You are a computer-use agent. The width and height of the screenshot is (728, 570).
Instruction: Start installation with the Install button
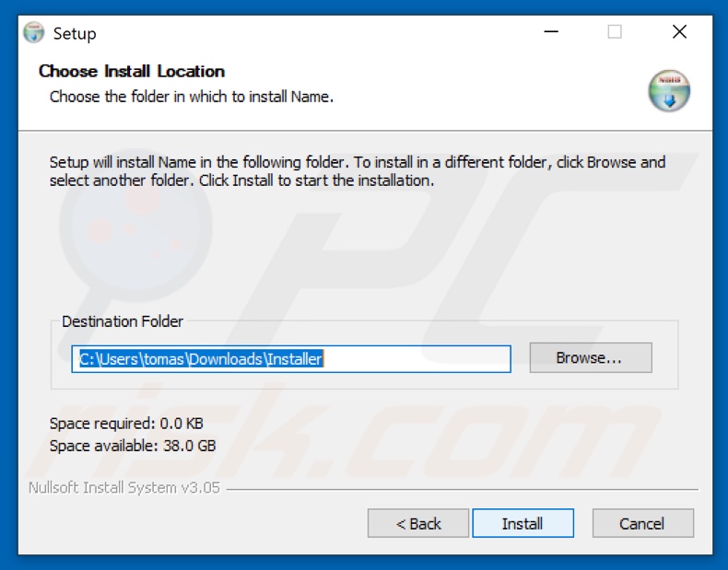(523, 523)
